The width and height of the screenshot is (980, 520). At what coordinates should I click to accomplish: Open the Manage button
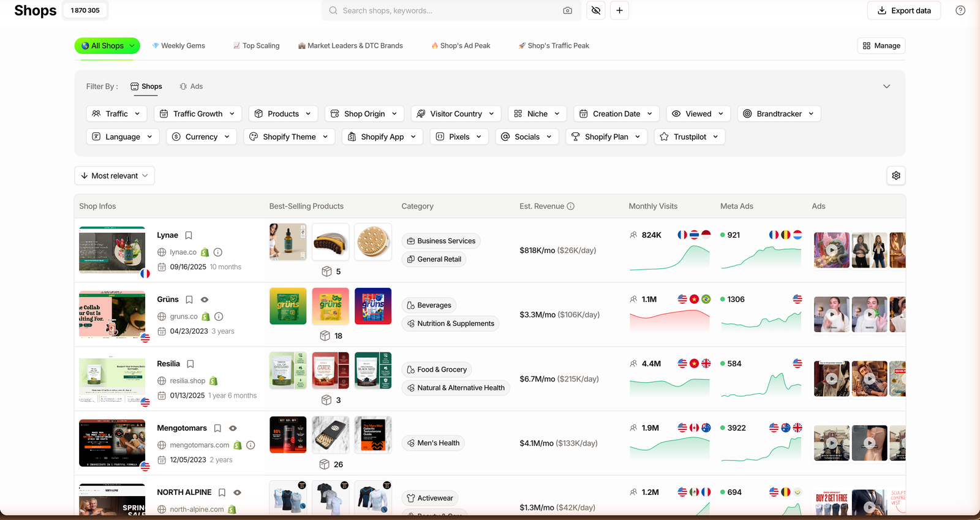881,46
